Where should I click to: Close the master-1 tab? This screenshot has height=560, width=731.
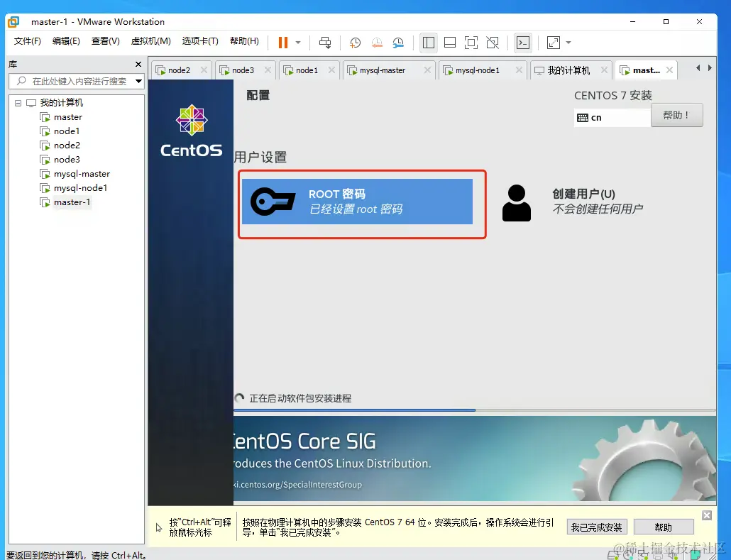pyautogui.click(x=669, y=70)
